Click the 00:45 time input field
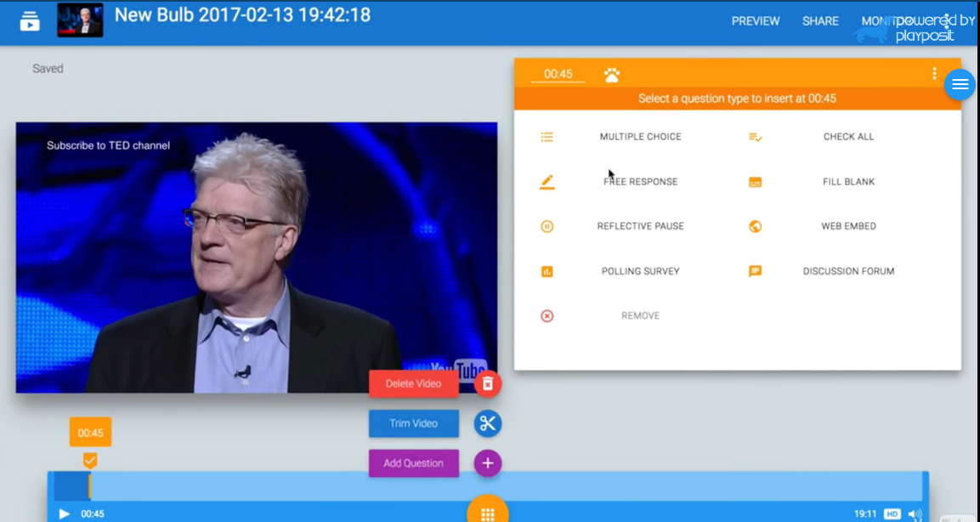The height and width of the screenshot is (522, 980). point(558,74)
